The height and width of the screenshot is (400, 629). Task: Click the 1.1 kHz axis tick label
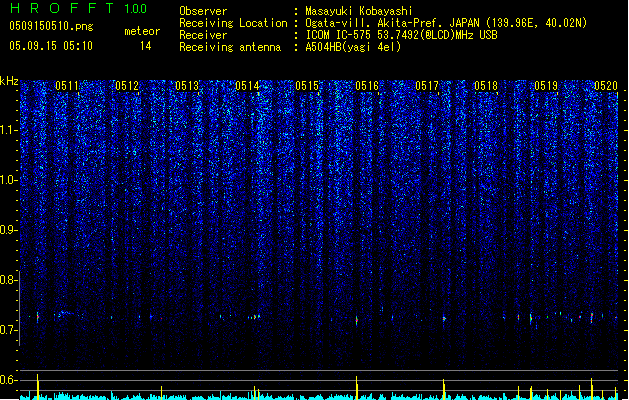[9, 130]
